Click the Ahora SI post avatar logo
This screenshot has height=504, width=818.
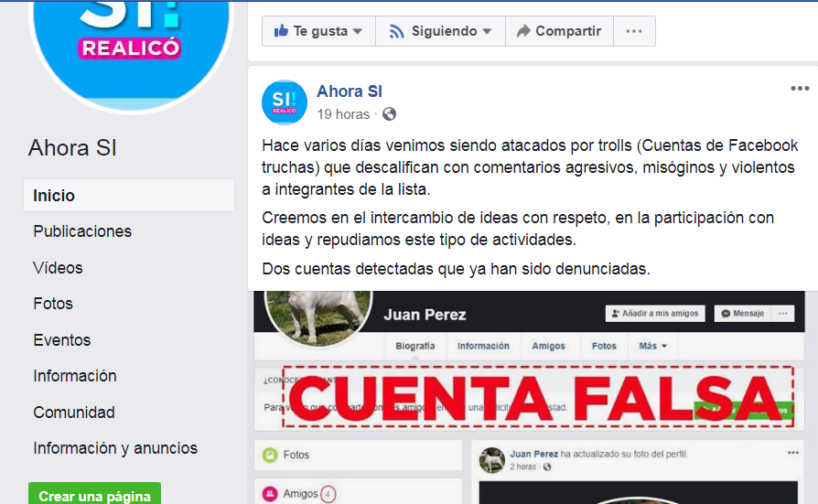click(285, 102)
